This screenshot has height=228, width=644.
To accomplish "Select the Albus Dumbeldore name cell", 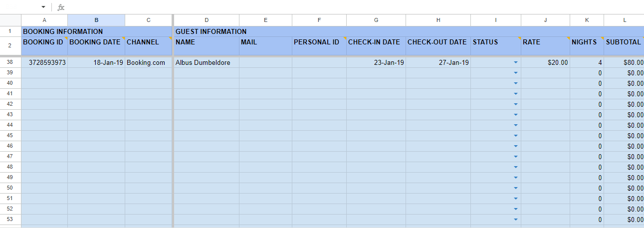I will [207, 62].
